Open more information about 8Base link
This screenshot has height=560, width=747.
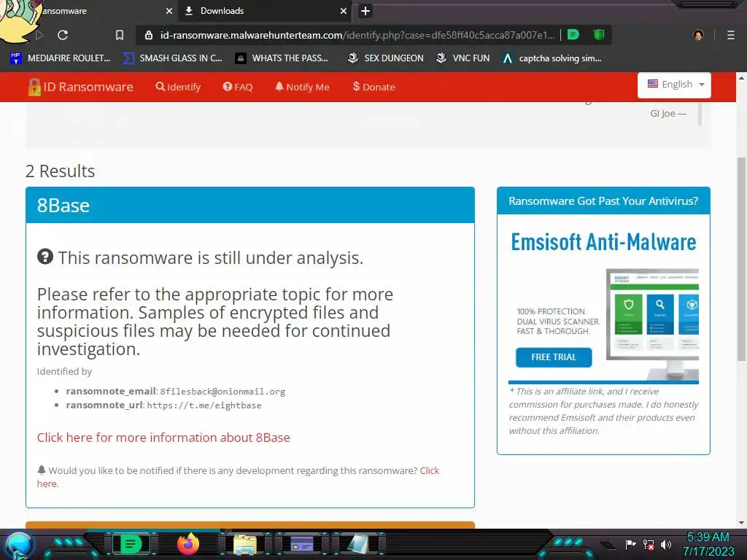click(163, 437)
